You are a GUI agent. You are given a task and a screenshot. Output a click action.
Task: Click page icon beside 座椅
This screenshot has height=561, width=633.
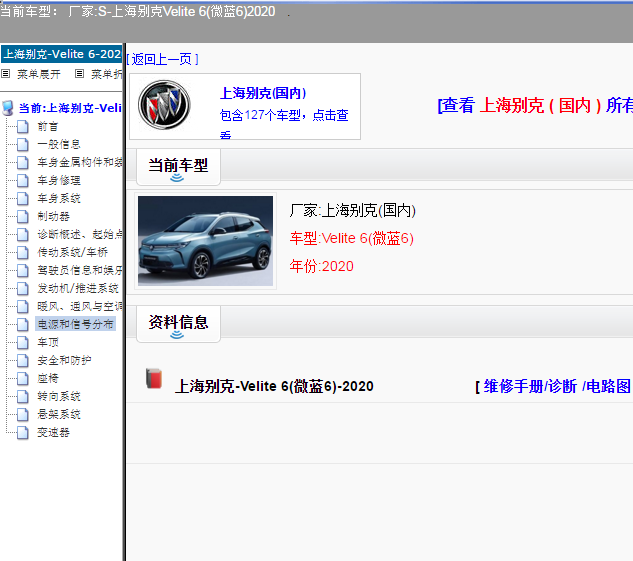[23, 379]
